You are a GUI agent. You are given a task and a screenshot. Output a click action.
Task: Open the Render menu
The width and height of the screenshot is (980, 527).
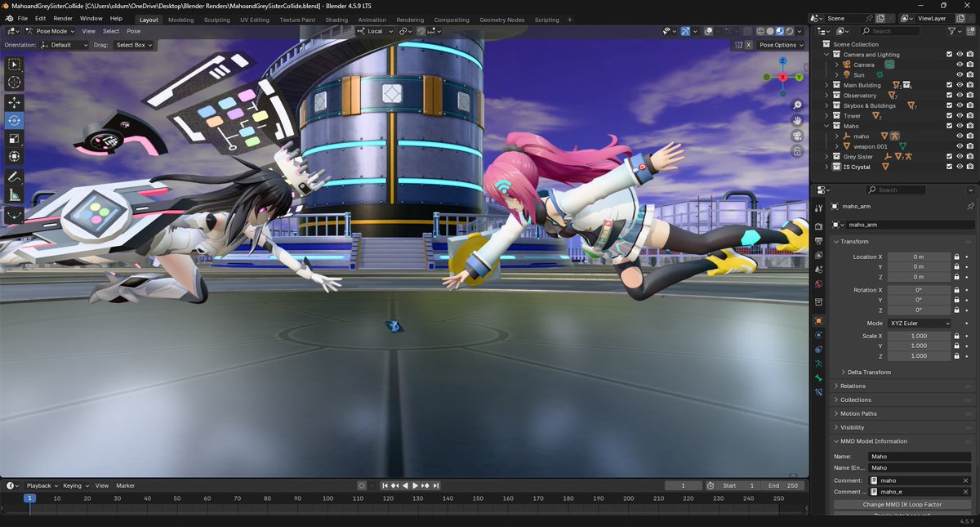pyautogui.click(x=63, y=19)
